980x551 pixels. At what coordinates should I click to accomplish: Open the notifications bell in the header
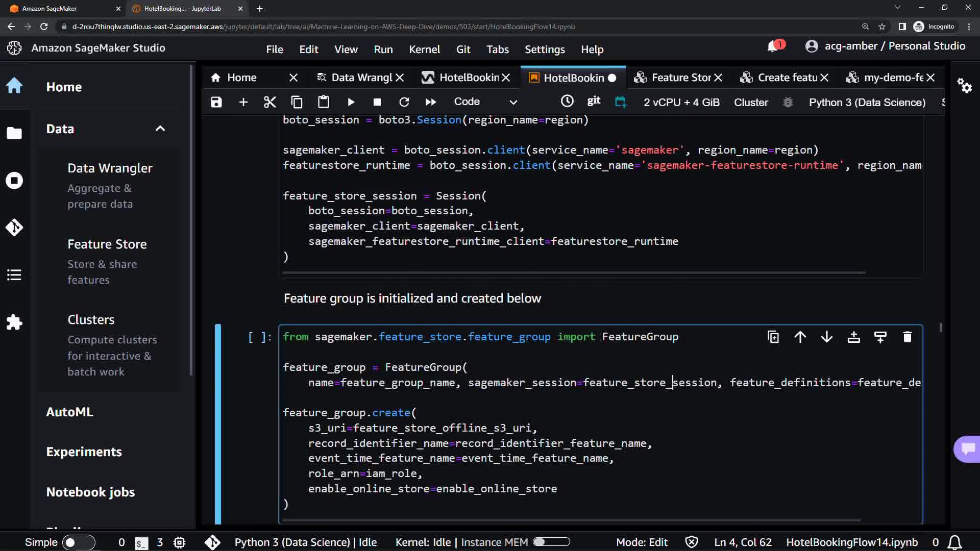point(773,46)
